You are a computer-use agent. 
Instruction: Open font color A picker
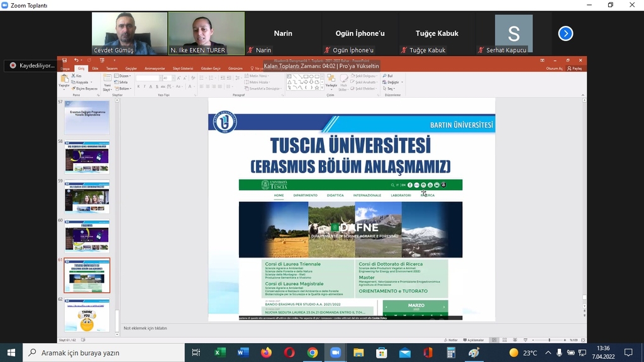[191, 86]
